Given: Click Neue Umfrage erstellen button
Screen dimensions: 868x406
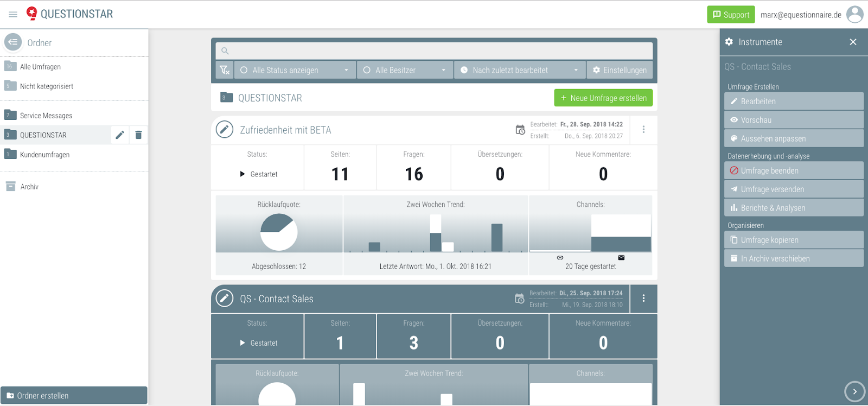Looking at the screenshot, I should click(603, 98).
